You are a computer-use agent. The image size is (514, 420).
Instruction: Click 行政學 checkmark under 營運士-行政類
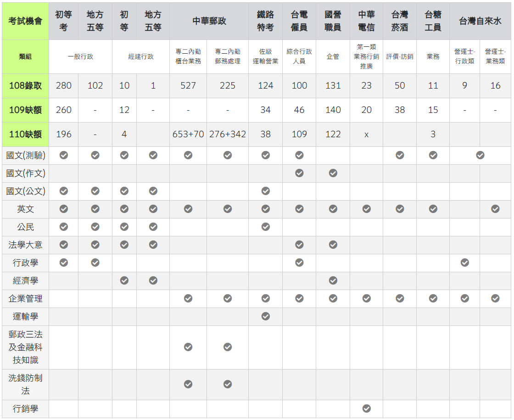point(464,263)
